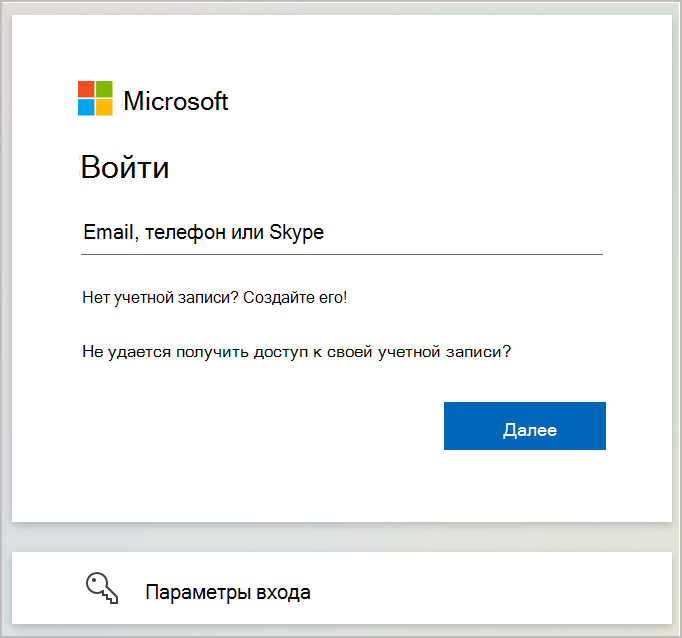This screenshot has width=682, height=638.
Task: Click the yellow square in the Microsoft logo
Action: 104,107
